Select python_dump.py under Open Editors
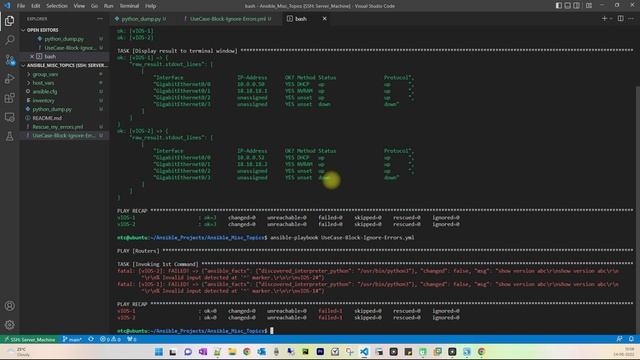 coord(64,39)
